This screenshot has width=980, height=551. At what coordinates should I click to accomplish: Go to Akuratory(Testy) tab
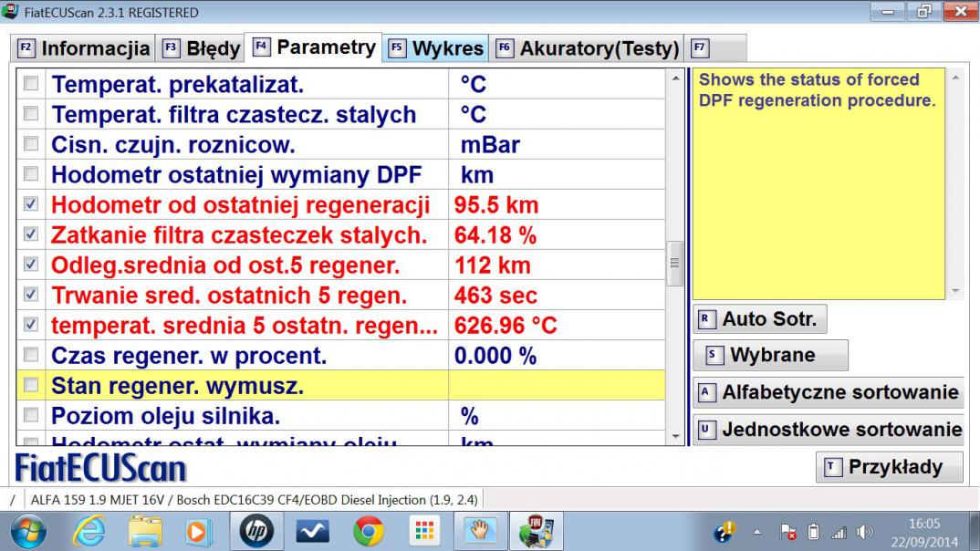586,48
